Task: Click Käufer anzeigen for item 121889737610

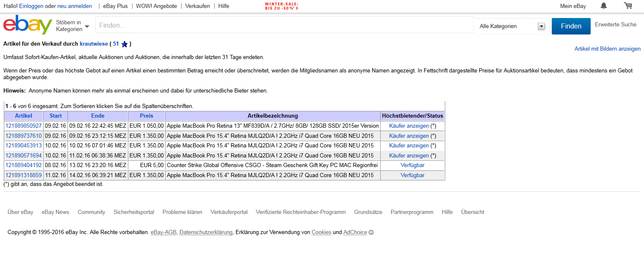Action: point(409,136)
